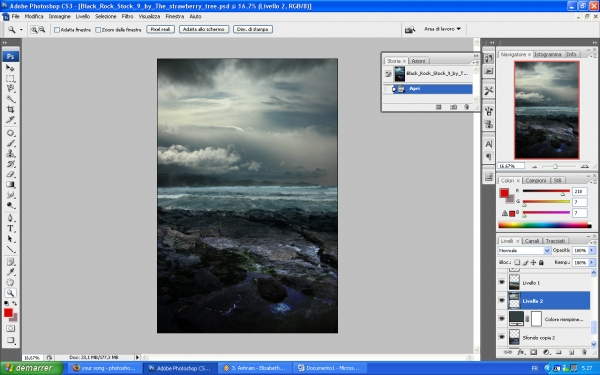Toggle lock image pixels brush icon
The image size is (600, 375).
525,262
